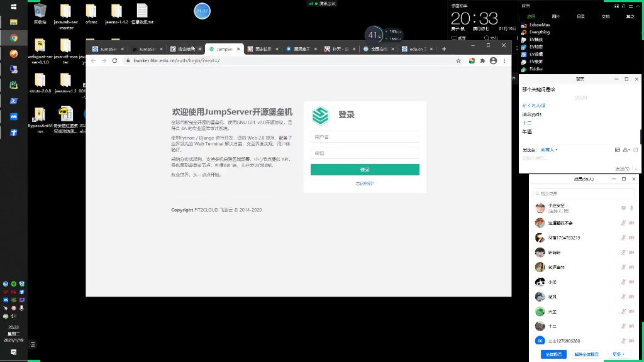Toggle microphone for member 天堂
This screenshot has width=644, height=362.
pyautogui.click(x=623, y=312)
